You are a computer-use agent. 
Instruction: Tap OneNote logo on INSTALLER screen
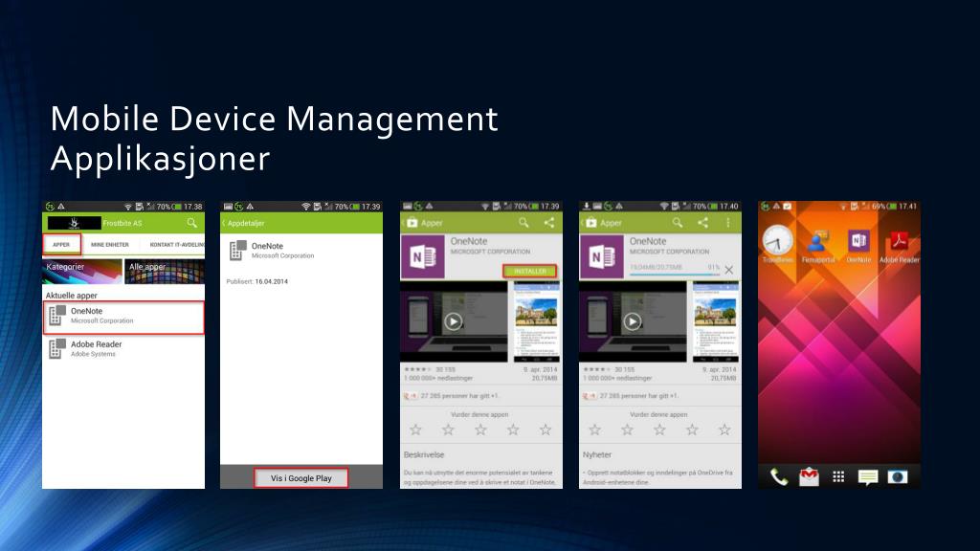point(422,256)
